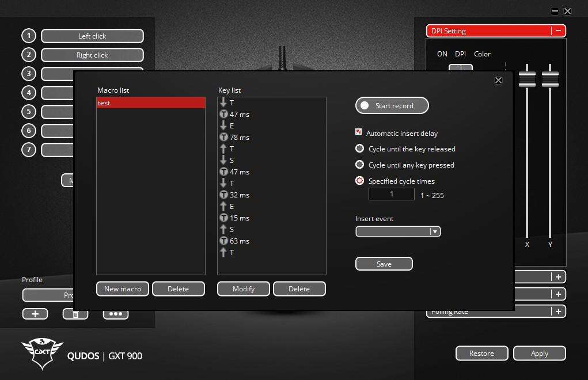Open the profile more options ellipsis
The image size is (588, 380).
(x=115, y=314)
